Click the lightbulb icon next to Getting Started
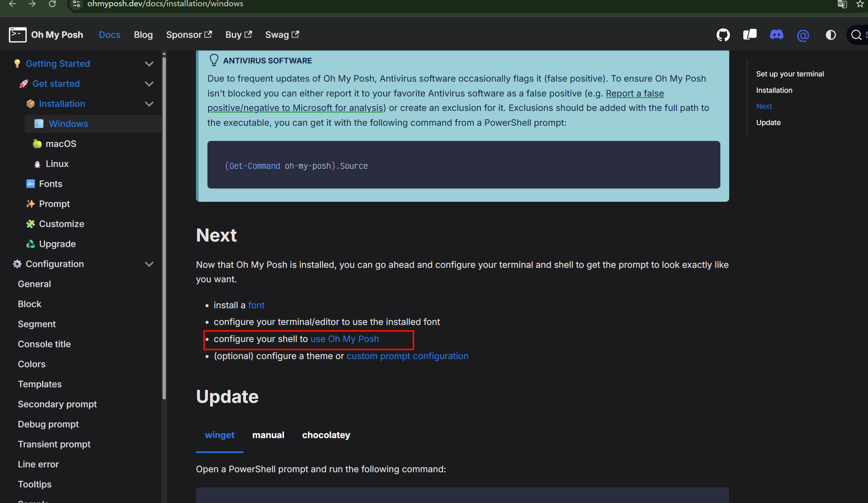868x503 pixels. [17, 63]
